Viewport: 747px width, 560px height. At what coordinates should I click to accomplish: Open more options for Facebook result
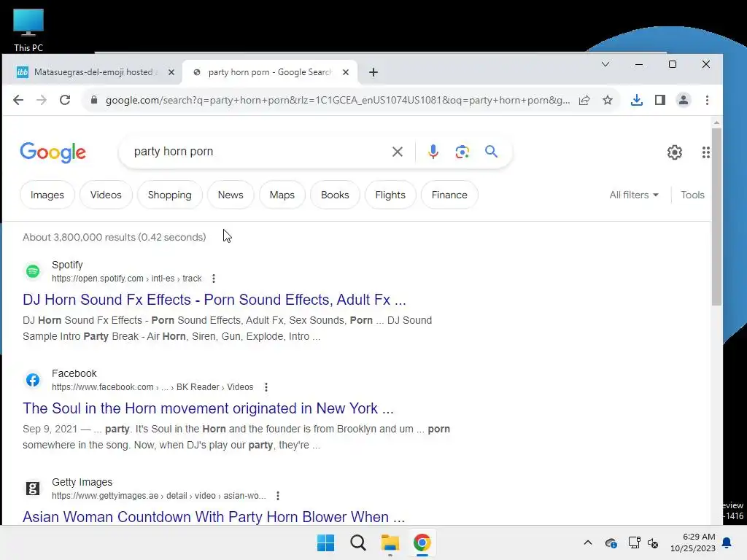[266, 387]
